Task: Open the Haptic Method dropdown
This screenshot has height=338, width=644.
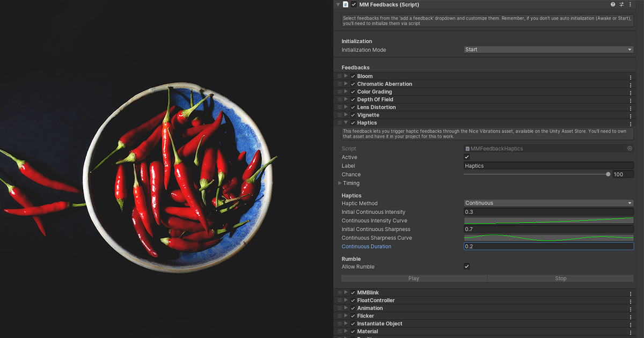Action: point(548,203)
